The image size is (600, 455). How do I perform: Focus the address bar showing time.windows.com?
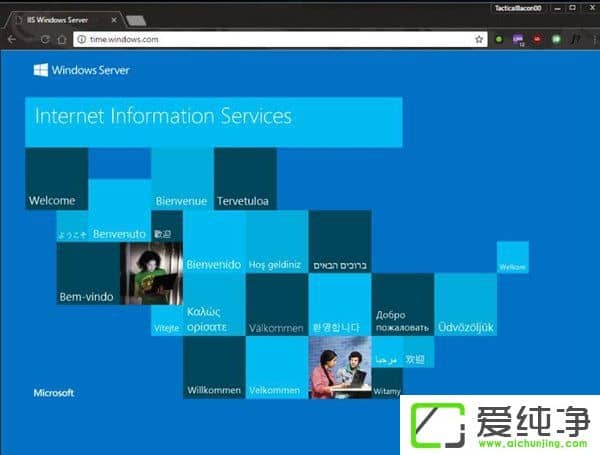pos(280,39)
